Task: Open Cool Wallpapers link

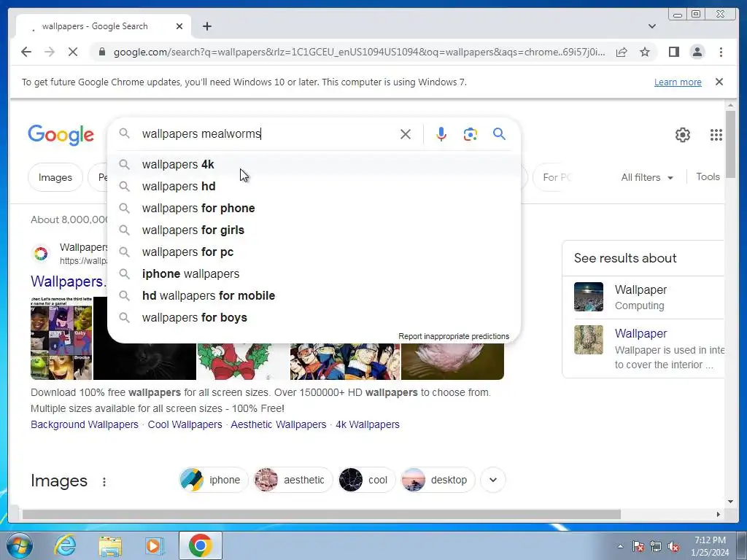Action: (185, 424)
